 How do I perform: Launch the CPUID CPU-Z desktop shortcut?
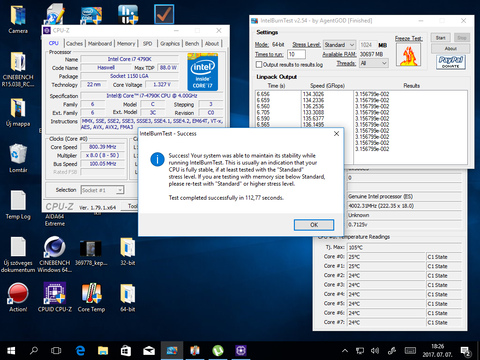(55, 294)
